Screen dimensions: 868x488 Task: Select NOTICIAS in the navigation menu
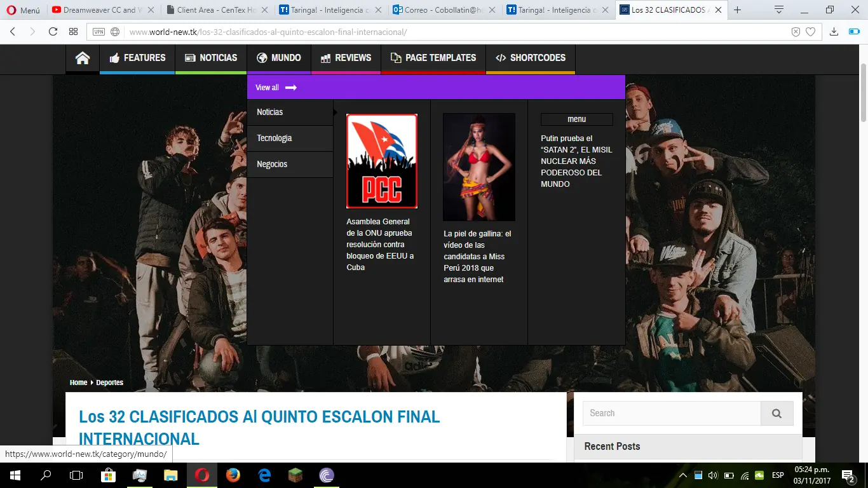tap(210, 58)
